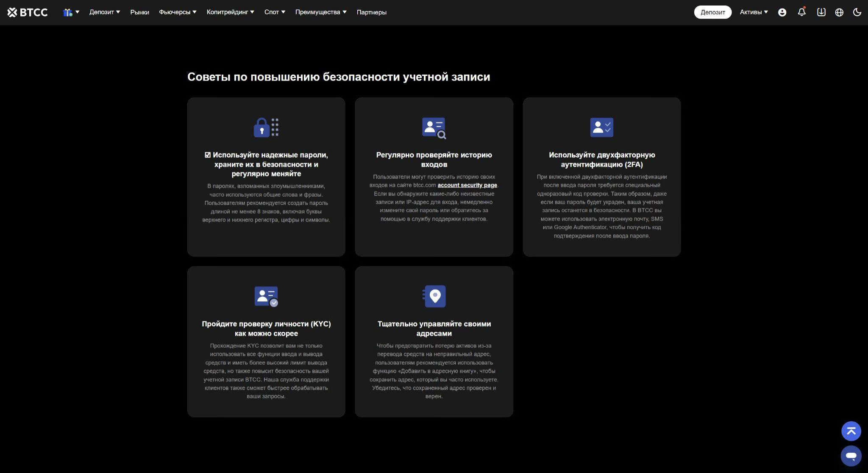
Task: Toggle dark mode moon icon
Action: coord(857,12)
